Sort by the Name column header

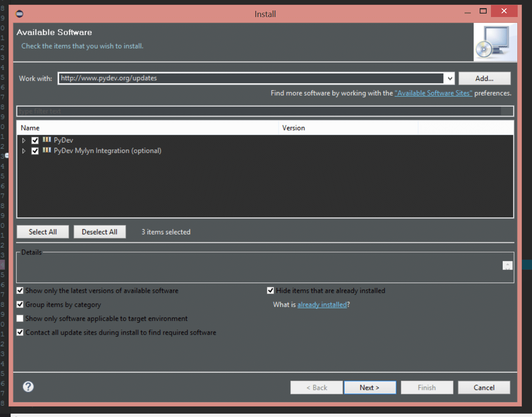tap(148, 128)
